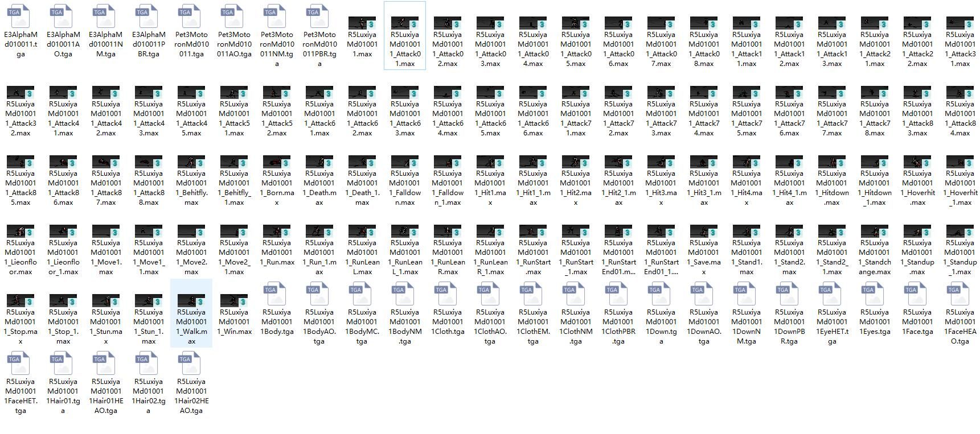Image resolution: width=980 pixels, height=434 pixels.
Task: Choose the R5LuxiyaMd010011_Save.max thumbnail
Action: tap(704, 231)
